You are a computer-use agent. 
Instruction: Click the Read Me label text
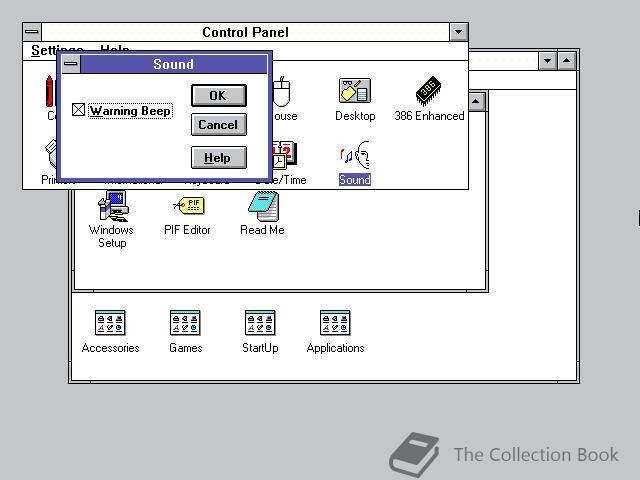coord(262,230)
